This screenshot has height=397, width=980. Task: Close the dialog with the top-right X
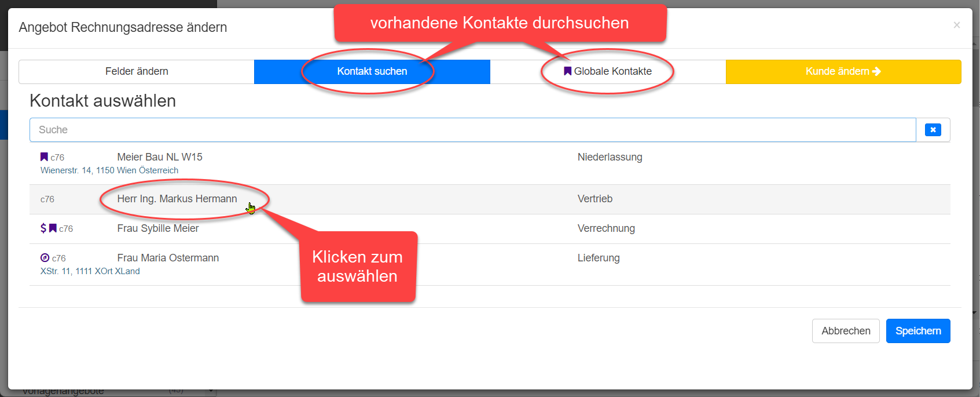click(x=956, y=25)
